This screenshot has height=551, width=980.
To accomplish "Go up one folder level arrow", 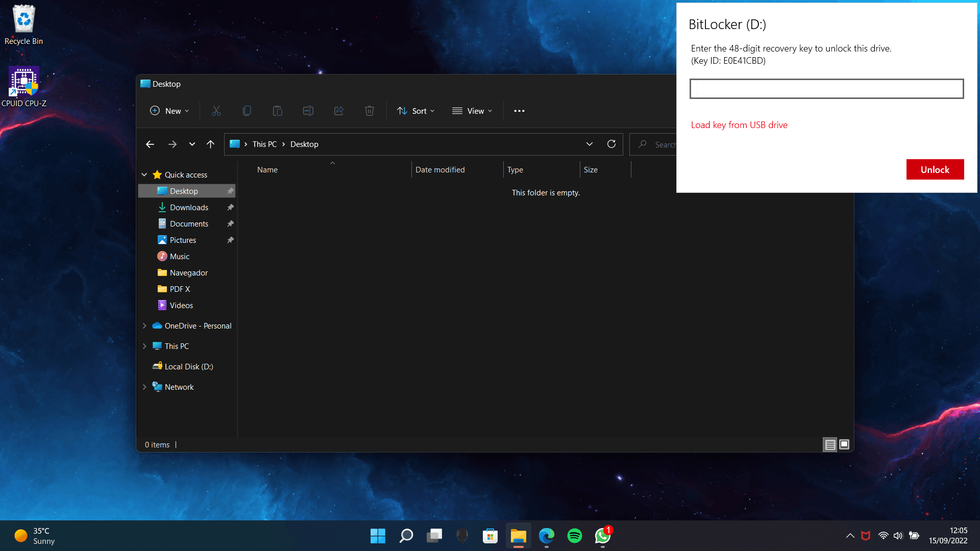I will click(x=210, y=144).
